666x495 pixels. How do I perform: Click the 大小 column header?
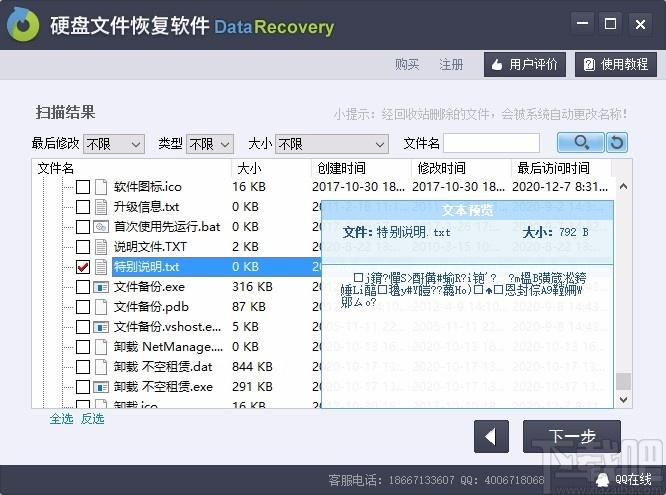click(271, 168)
